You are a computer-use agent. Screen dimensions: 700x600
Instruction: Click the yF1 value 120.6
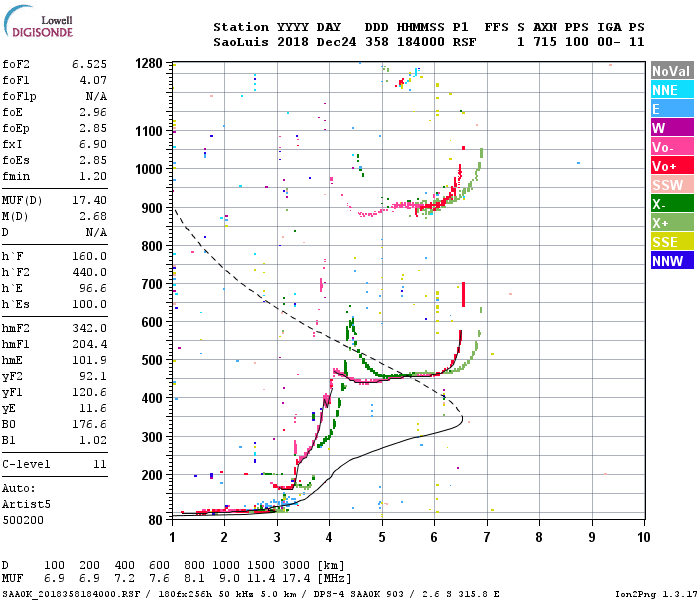89,392
